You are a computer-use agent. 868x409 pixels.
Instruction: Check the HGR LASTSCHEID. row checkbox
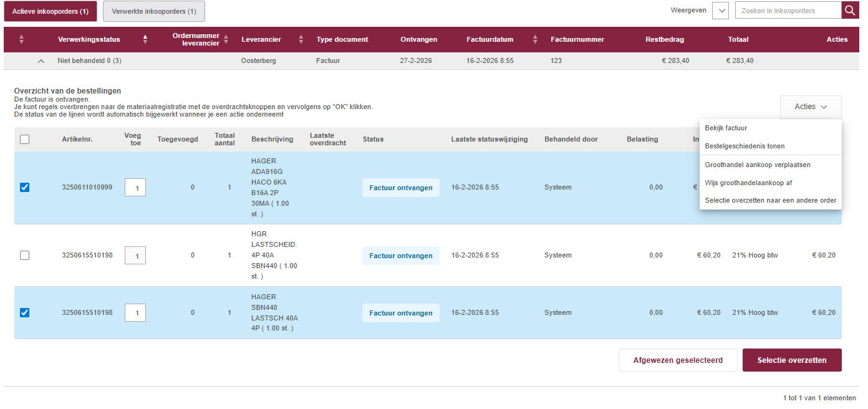(25, 255)
